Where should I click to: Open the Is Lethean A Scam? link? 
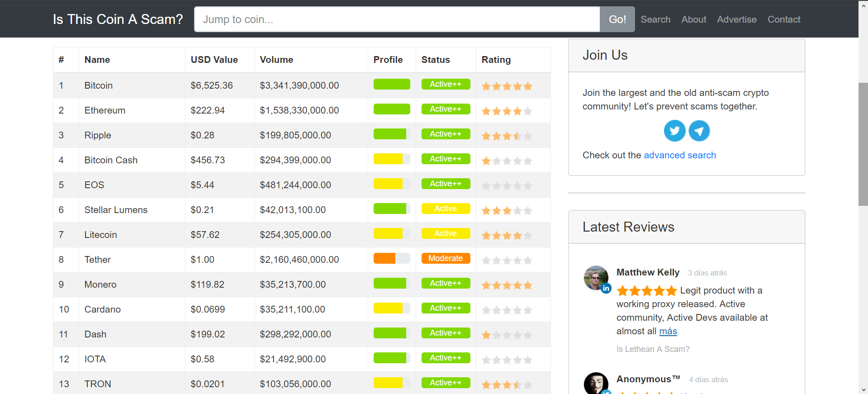[653, 349]
